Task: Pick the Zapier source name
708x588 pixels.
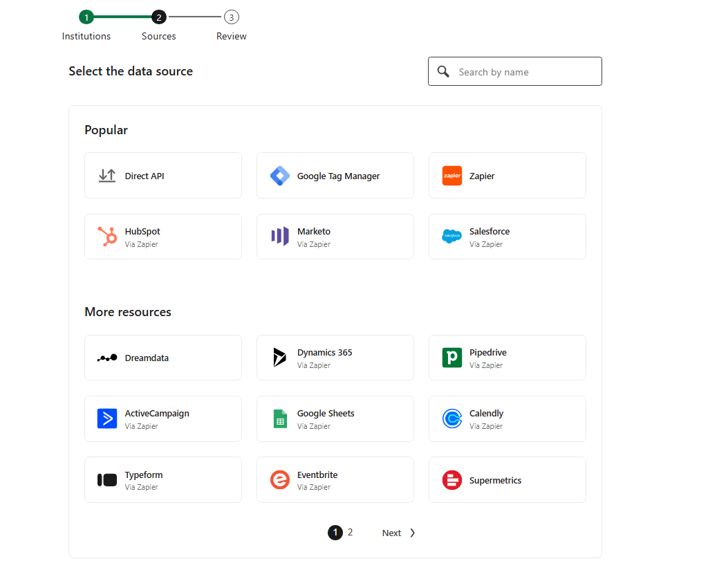Action: 482,176
